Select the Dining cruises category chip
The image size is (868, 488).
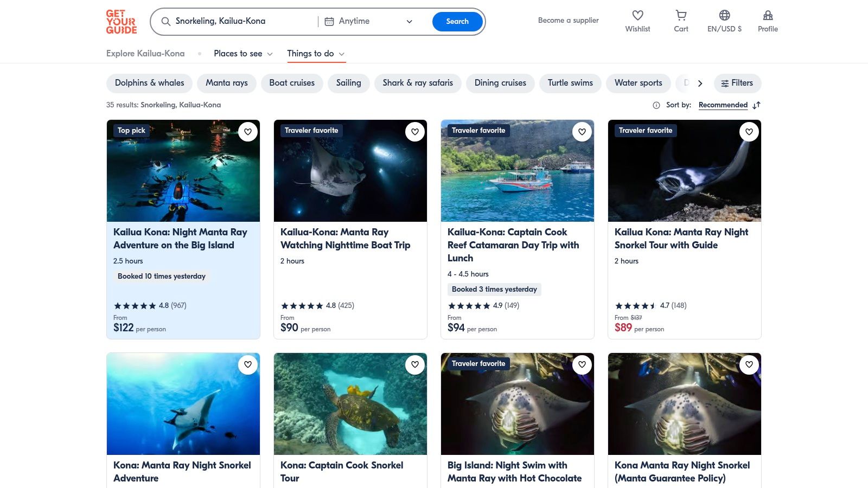click(500, 84)
